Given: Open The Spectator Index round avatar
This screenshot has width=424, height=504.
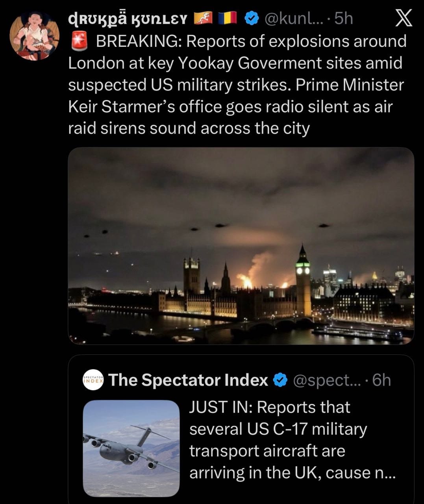Looking at the screenshot, I should pos(93,380).
